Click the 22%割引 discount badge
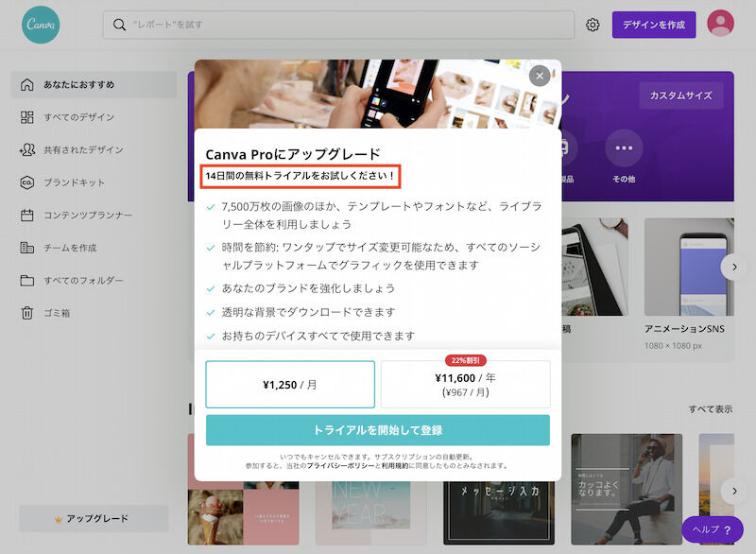The height and width of the screenshot is (554, 756). [x=465, y=360]
